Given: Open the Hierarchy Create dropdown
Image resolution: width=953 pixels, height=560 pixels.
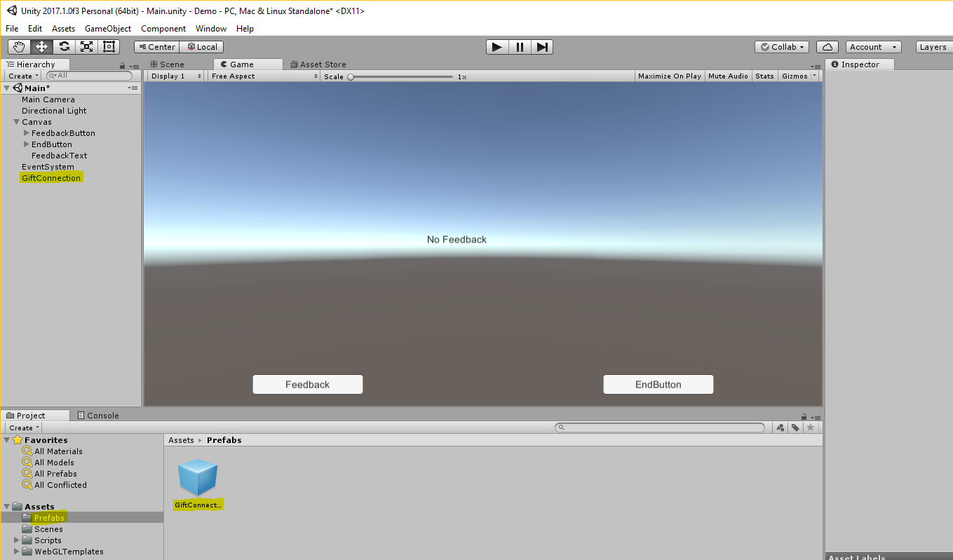Looking at the screenshot, I should (23, 76).
